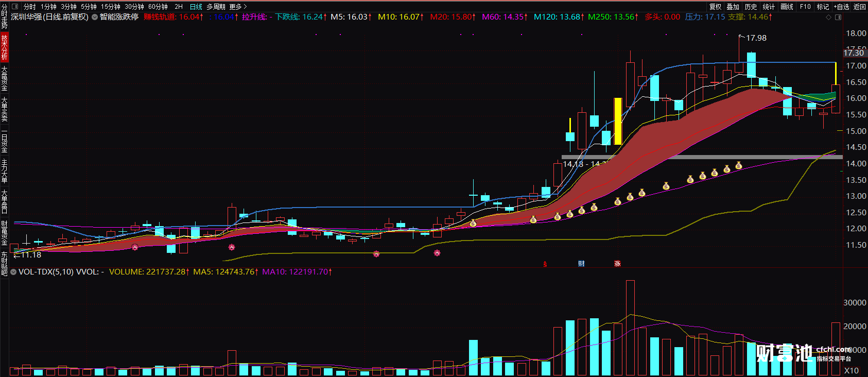Click the tallest red volume bar
The height and width of the screenshot is (377, 868).
(x=630, y=328)
